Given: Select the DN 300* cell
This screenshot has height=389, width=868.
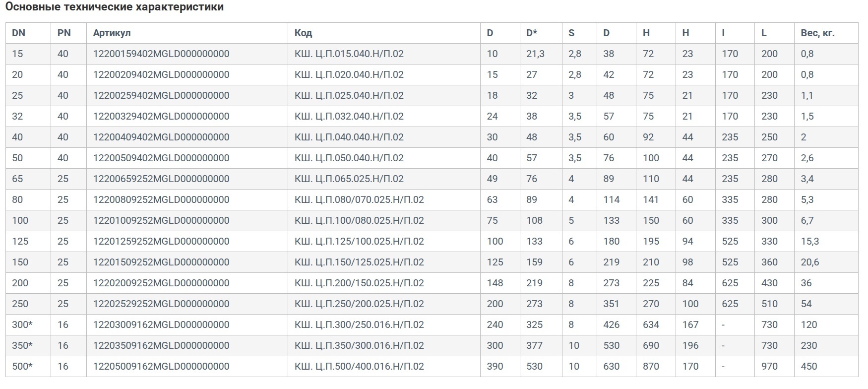Looking at the screenshot, I should click(22, 324).
